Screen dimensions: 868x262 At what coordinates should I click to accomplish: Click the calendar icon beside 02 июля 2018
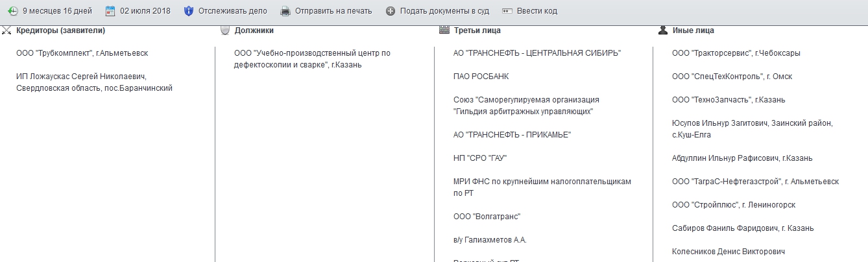coord(110,11)
